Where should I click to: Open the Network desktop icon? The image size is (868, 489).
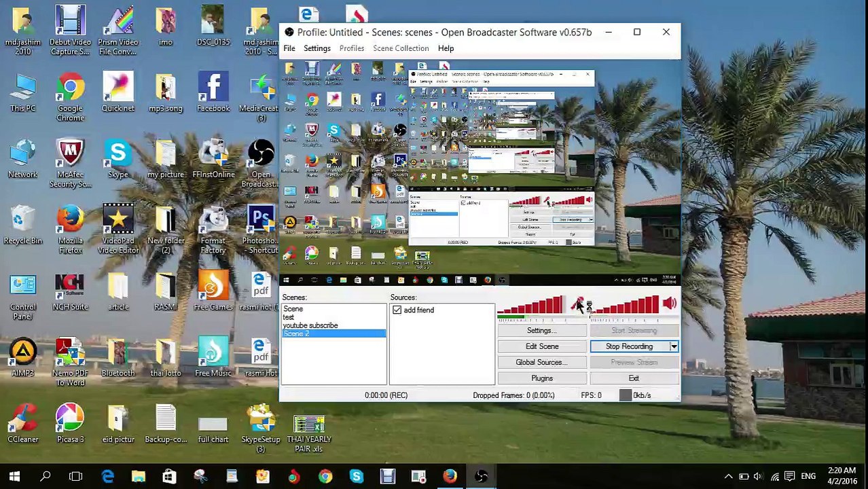click(22, 158)
